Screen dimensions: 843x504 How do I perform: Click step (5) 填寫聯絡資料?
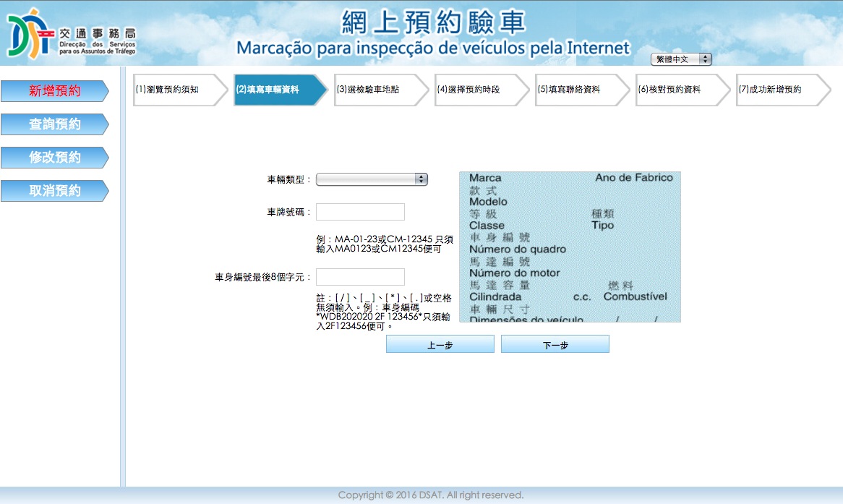click(x=575, y=90)
